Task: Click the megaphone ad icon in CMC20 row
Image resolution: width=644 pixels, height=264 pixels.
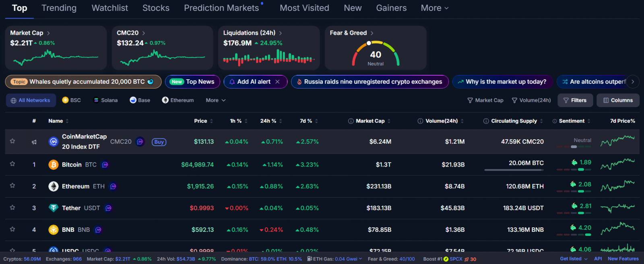Action: coord(34,142)
